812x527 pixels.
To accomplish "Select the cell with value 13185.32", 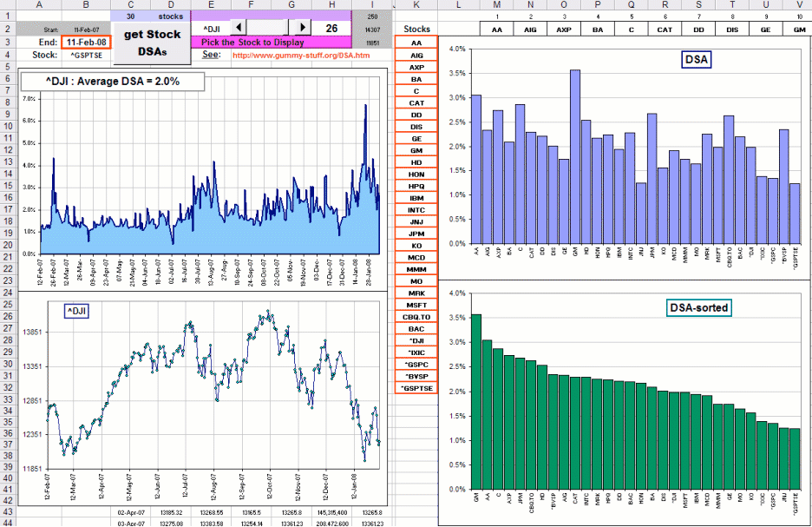I will pos(171,512).
